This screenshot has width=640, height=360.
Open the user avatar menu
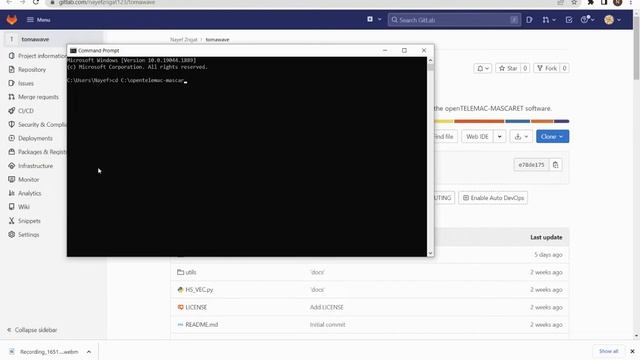(x=612, y=20)
